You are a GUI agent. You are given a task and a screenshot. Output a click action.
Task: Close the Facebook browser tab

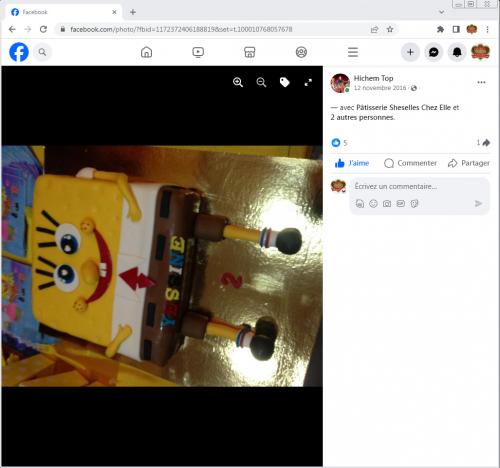pyautogui.click(x=114, y=12)
